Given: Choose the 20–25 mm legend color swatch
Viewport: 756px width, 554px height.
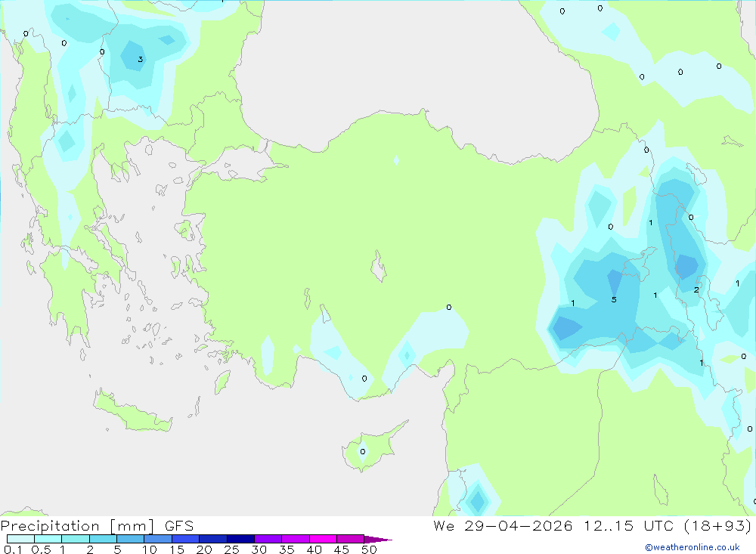Looking at the screenshot, I should 212,539.
